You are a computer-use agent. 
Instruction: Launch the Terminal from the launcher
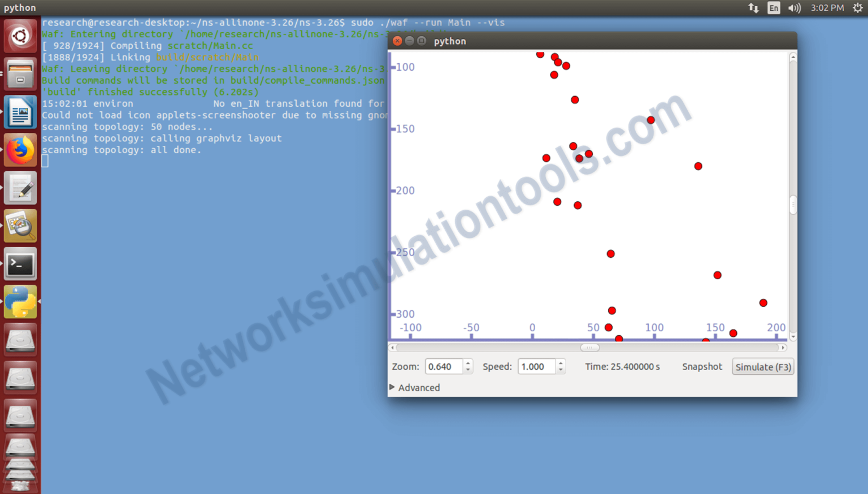coord(20,264)
